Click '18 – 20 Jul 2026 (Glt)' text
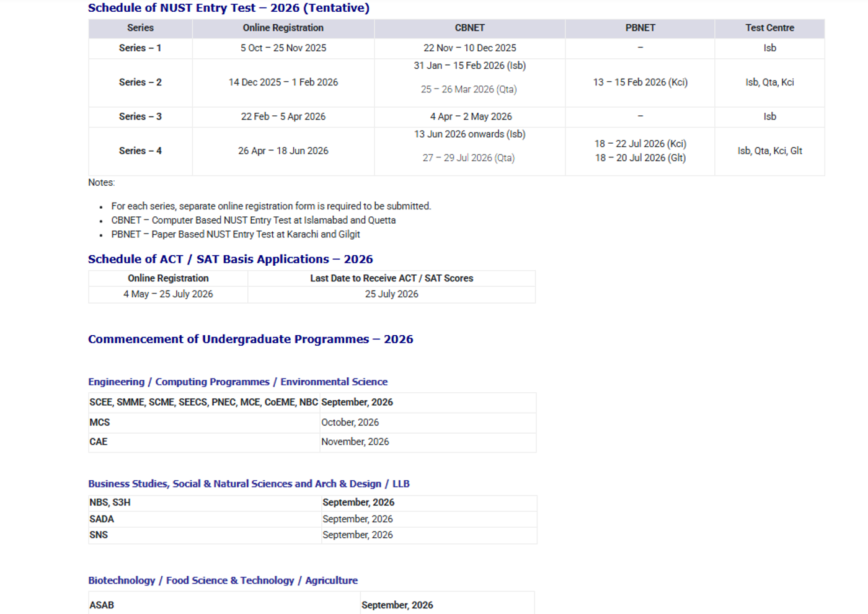Image resolution: width=868 pixels, height=614 pixels. tap(640, 158)
